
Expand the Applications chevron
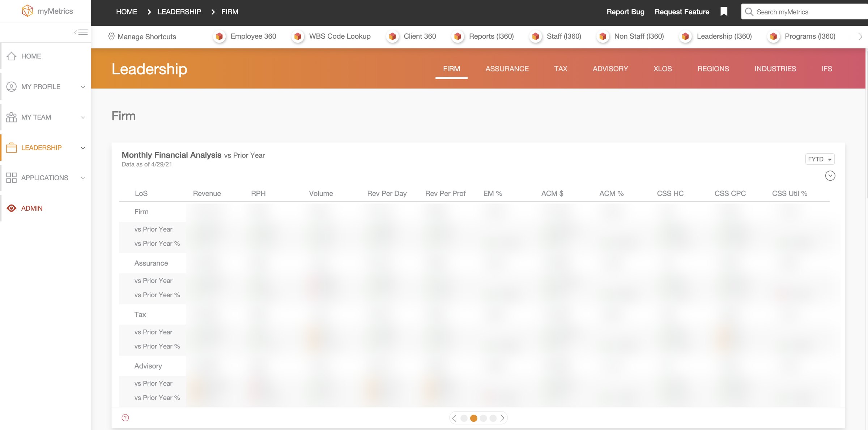click(x=83, y=178)
